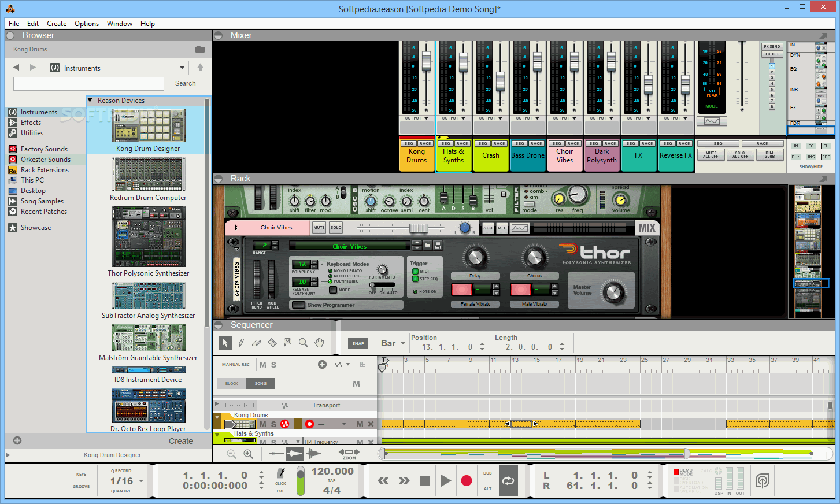Viewport: 840px width, 504px height.
Task: Click the DIM -20dB mixer button
Action: click(x=769, y=155)
